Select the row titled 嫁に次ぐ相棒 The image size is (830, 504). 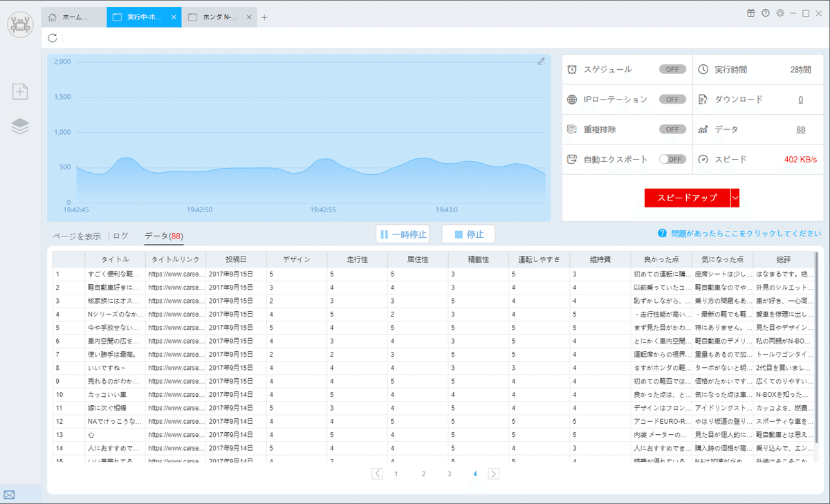434,408
